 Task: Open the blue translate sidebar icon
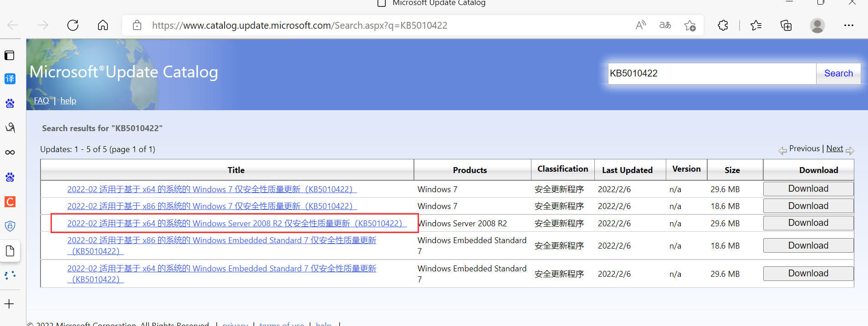pos(10,79)
